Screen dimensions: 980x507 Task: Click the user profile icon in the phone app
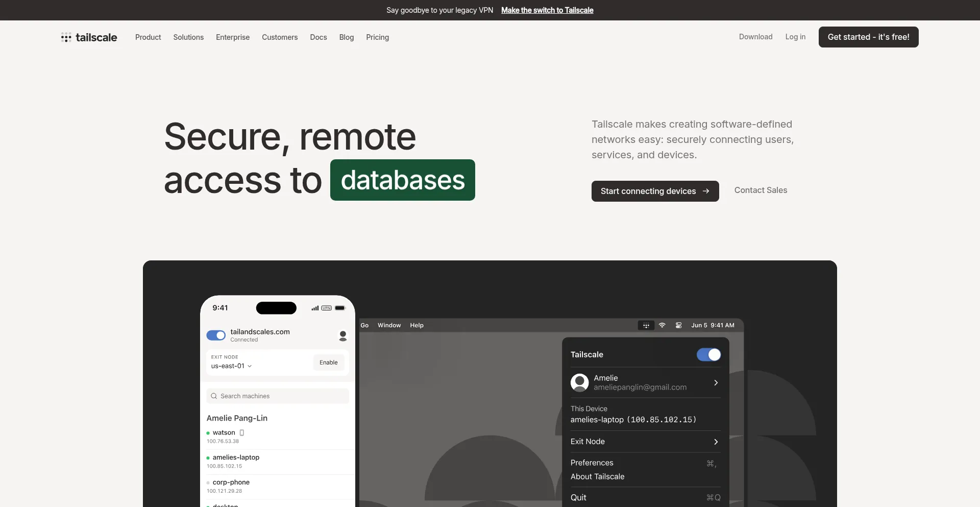point(343,335)
